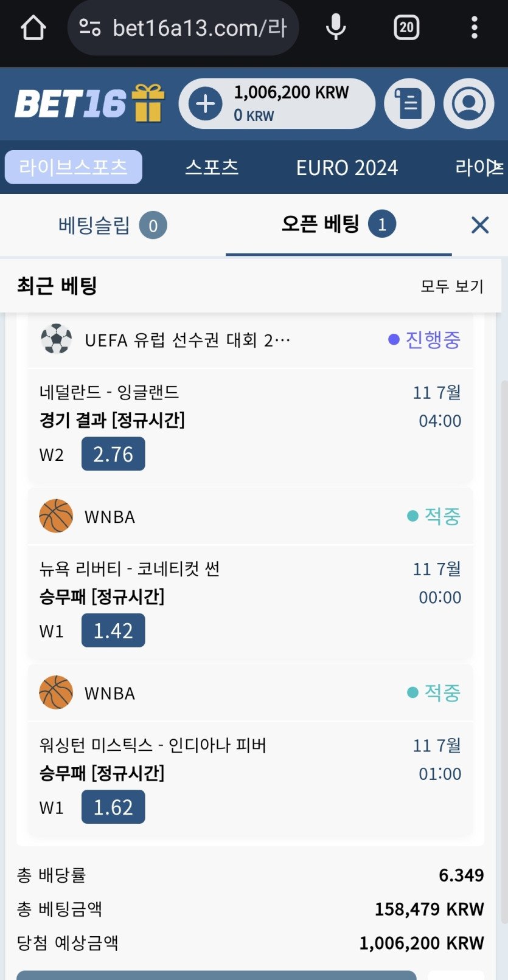Tap the plus deposit icon
Image resolution: width=508 pixels, height=980 pixels.
[206, 104]
